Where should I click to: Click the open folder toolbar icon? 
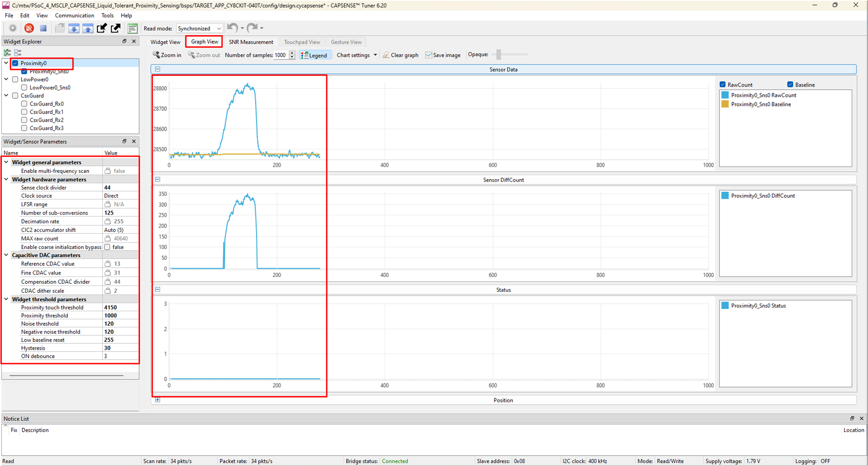(x=60, y=28)
